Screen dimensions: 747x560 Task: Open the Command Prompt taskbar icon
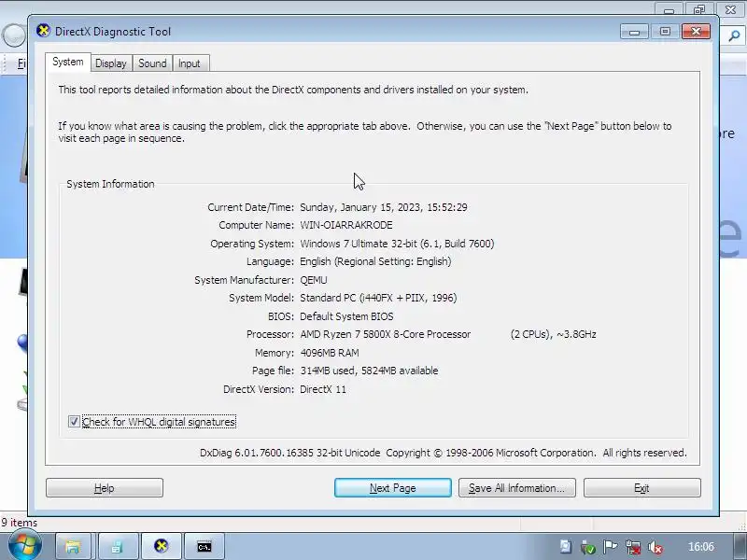coord(204,547)
